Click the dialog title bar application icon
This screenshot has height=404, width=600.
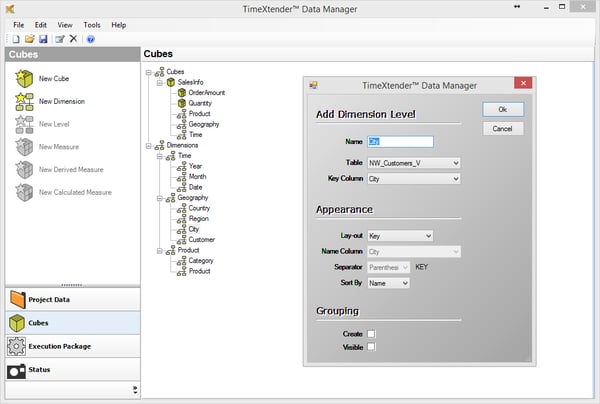(x=313, y=85)
